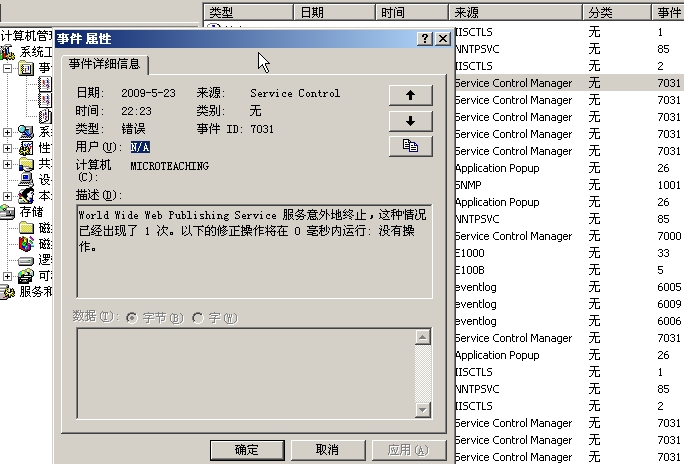
Task: Expand the System Information tree node
Action: pos(7,132)
